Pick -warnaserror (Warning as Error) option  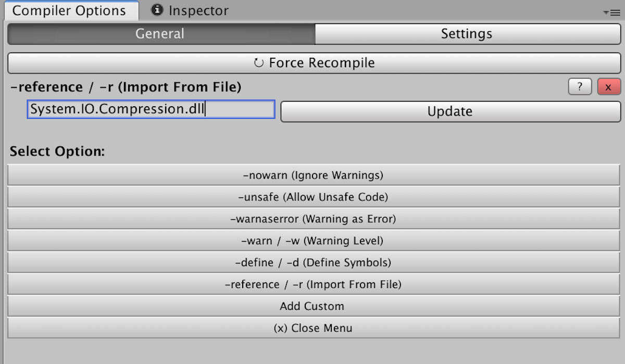coord(313,219)
